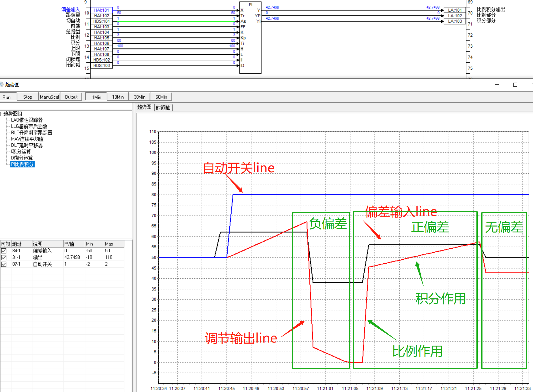The image size is (533, 392).
Task: Select PI比例积分 tree item
Action: click(22, 164)
